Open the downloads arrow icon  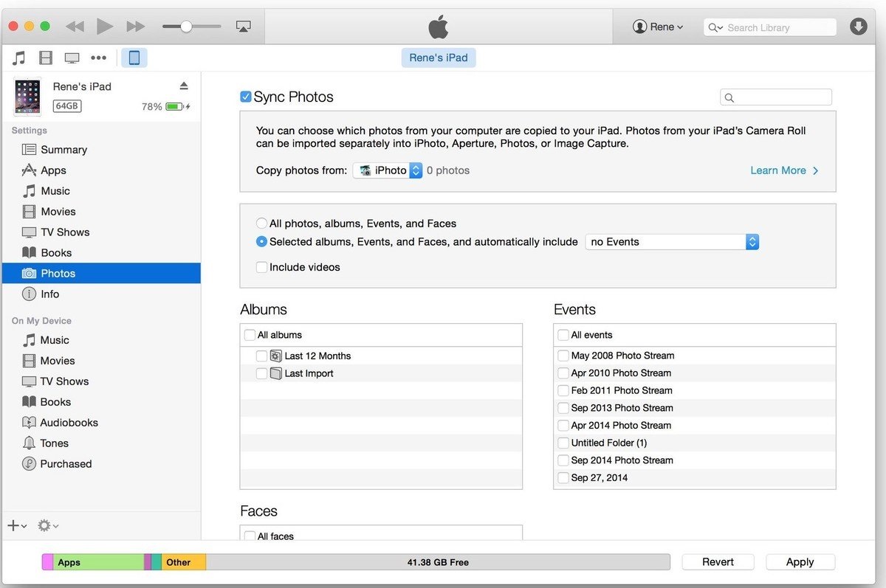click(858, 27)
